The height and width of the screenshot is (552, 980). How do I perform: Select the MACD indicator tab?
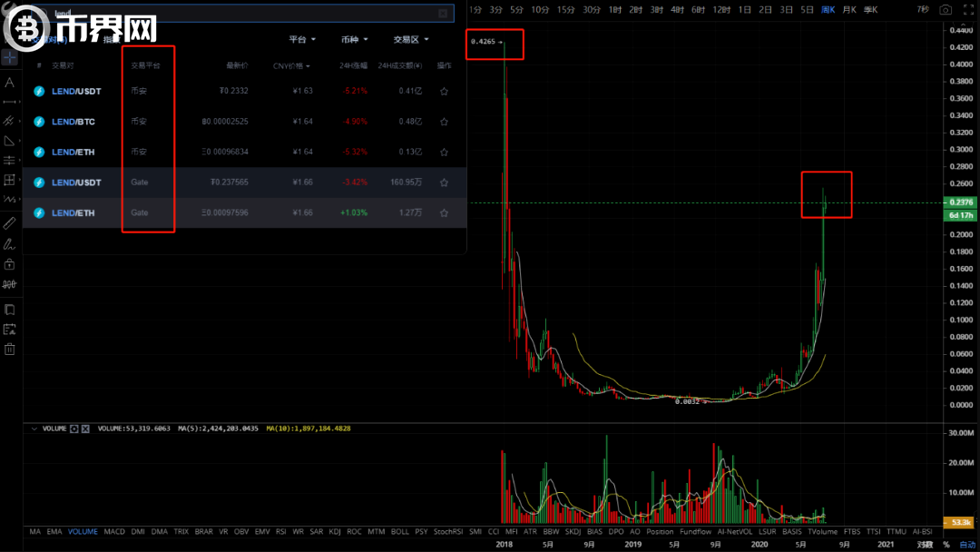click(114, 531)
